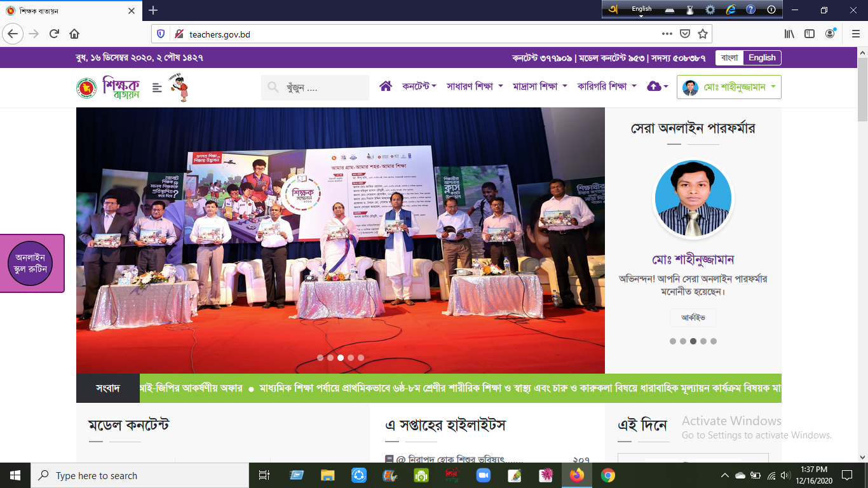Open the মোঃ শাহীনুজ্জামান performer name link
Screen dimensions: 868x488
[x=693, y=260]
